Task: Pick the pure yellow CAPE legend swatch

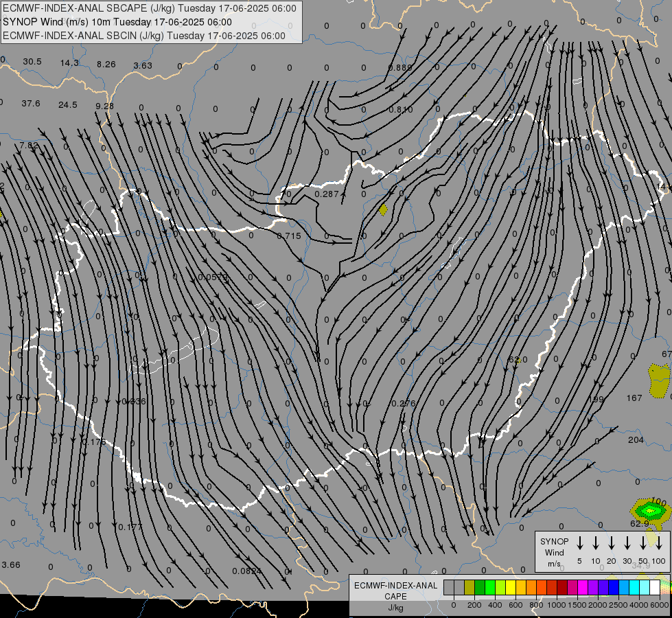Action: click(511, 587)
